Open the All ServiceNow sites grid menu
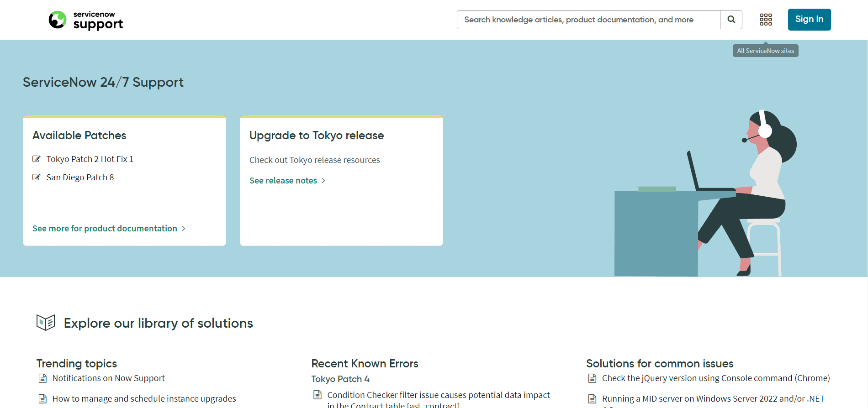Screen dimensions: 868x408 [x=766, y=20]
